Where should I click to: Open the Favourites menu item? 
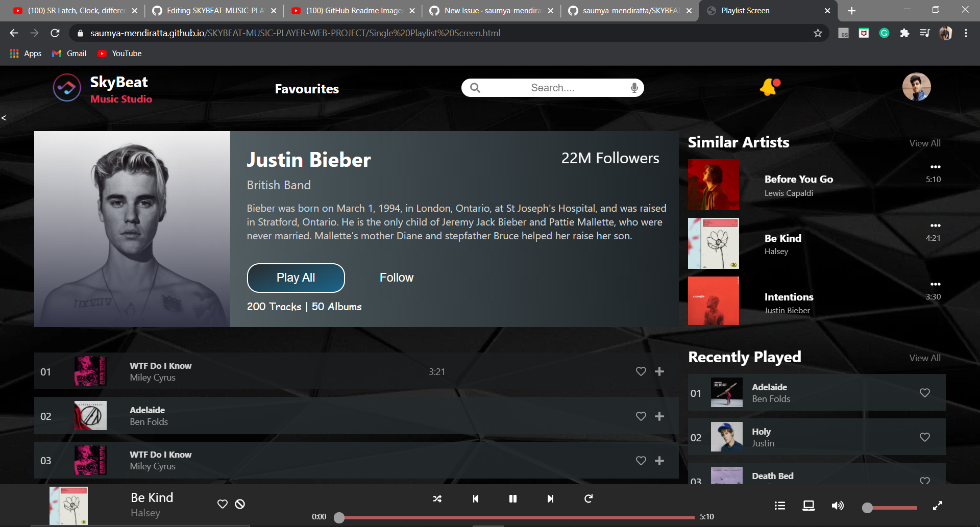coord(307,89)
